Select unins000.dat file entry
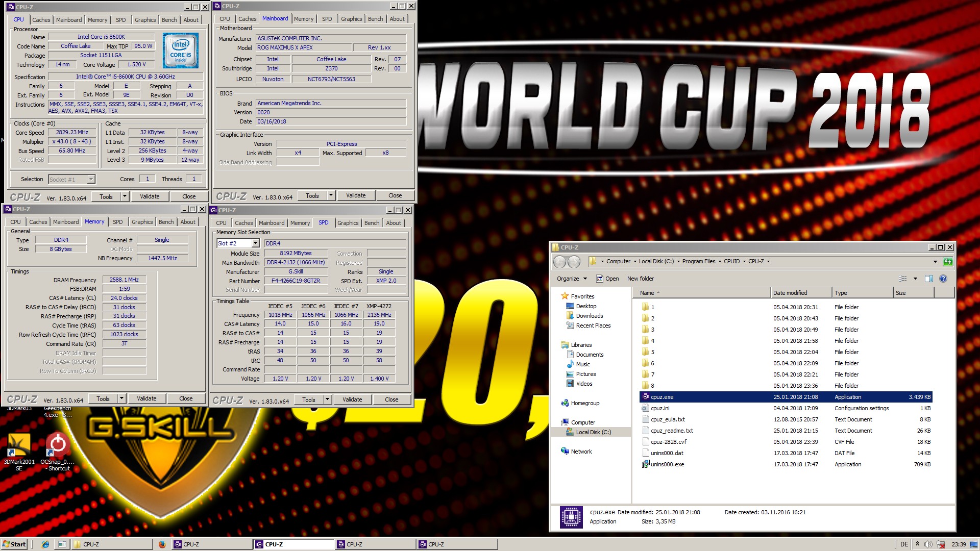Viewport: 980px width, 551px height. tap(786, 453)
